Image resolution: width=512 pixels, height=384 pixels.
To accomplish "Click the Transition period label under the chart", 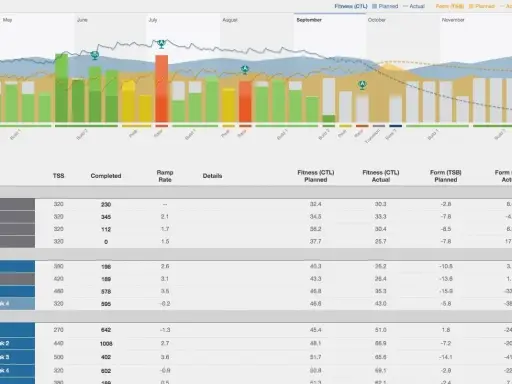I will (x=372, y=136).
